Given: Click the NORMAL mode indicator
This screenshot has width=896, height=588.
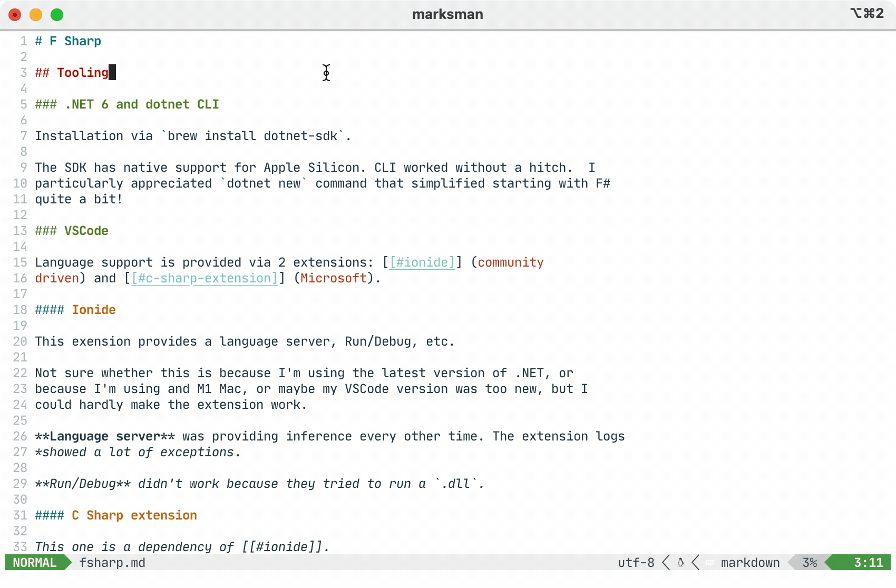Looking at the screenshot, I should (x=35, y=563).
